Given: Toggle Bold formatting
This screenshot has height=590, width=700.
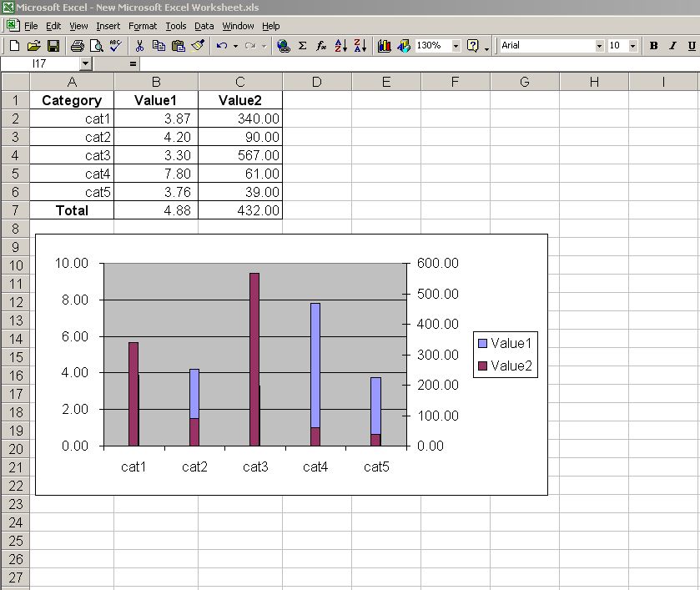Looking at the screenshot, I should [x=654, y=46].
